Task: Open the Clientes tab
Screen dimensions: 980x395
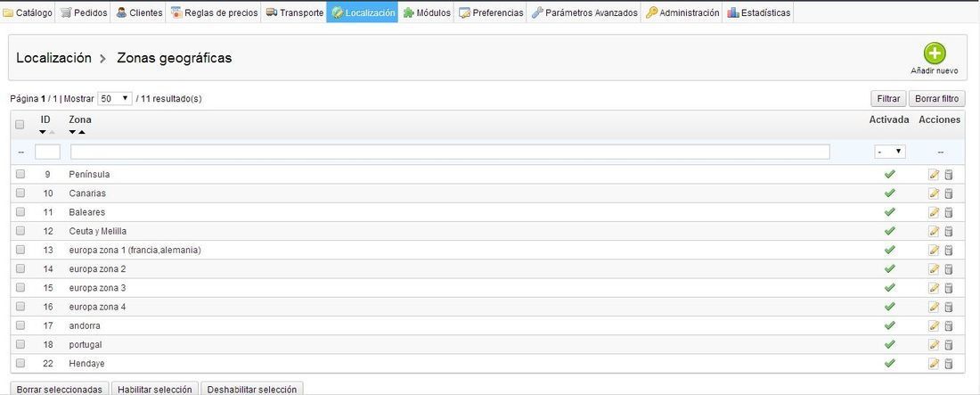Action: point(138,12)
